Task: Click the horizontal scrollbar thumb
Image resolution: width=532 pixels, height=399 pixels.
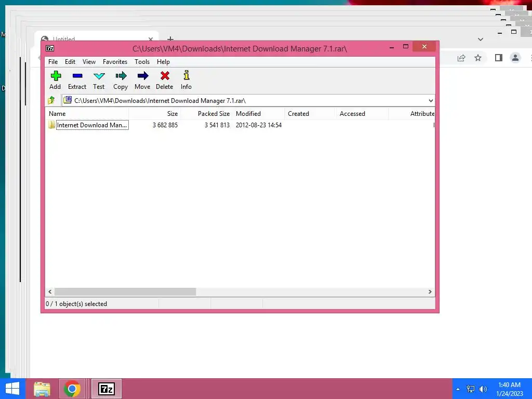Action: (x=125, y=292)
